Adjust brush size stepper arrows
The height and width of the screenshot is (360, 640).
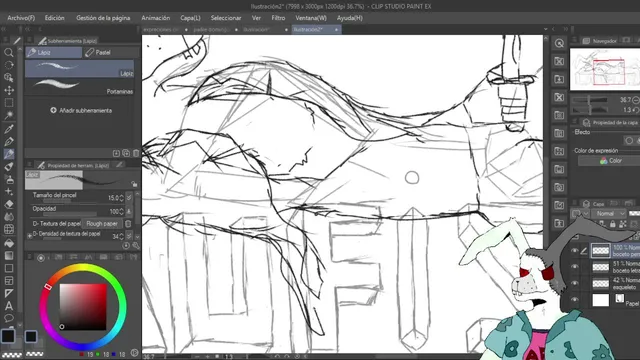121,198
